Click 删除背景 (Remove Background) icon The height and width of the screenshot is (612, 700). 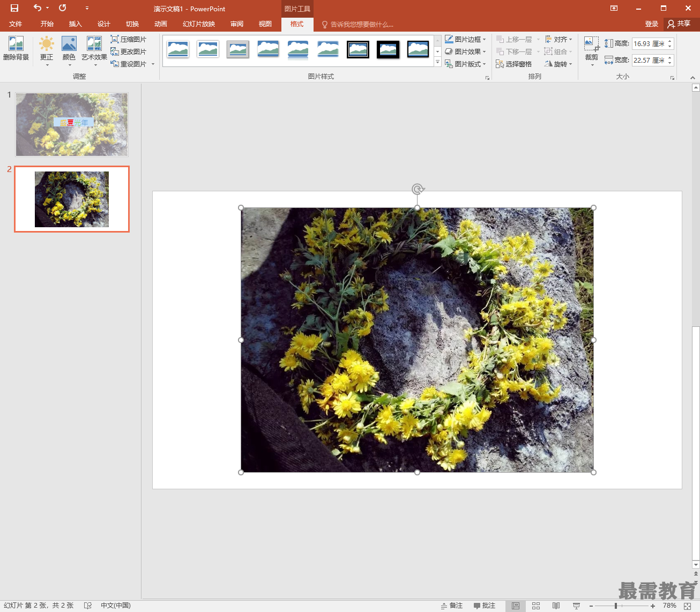(16, 48)
